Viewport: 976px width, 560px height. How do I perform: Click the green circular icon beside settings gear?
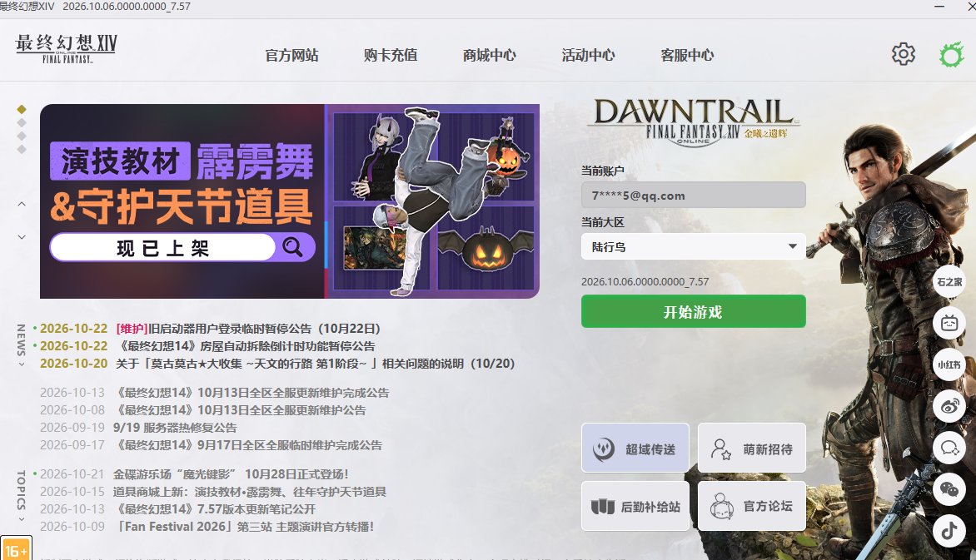click(x=951, y=55)
